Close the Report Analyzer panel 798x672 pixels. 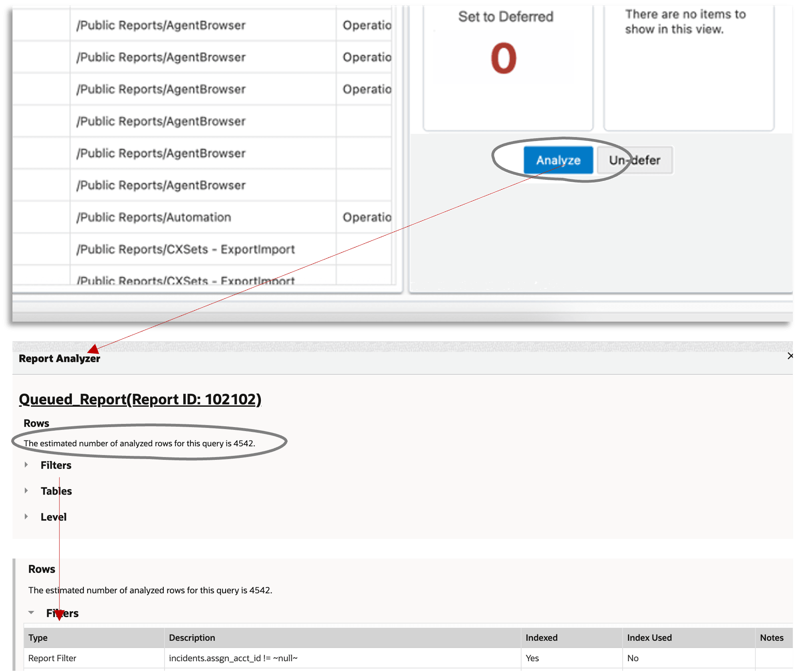pyautogui.click(x=790, y=356)
